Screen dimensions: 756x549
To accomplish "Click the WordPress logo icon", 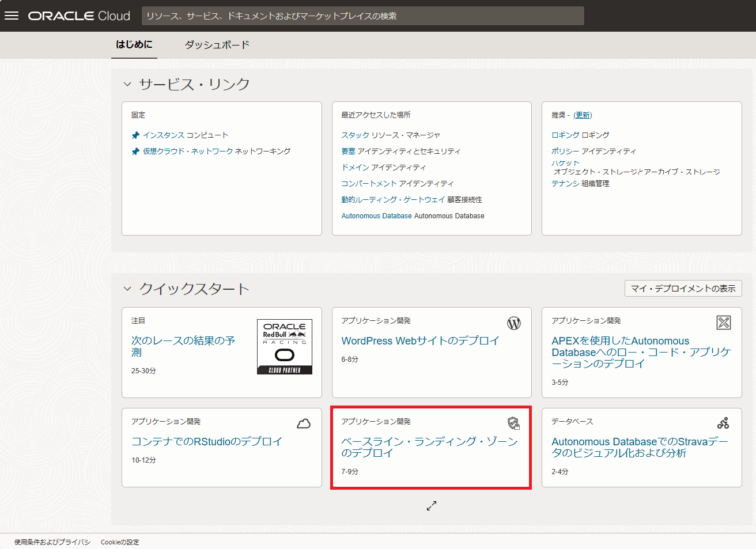I will [514, 323].
